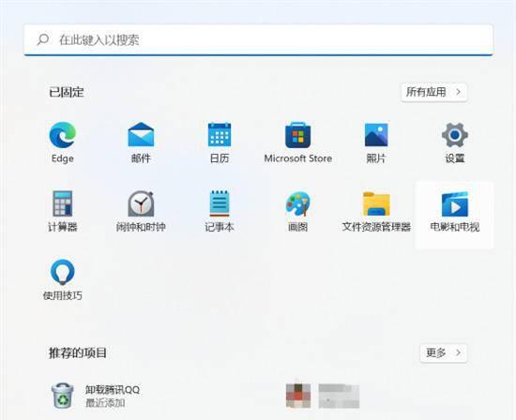This screenshot has width=516, height=420.
Task: Open the 使用技巧 tips app
Action: coord(63,279)
